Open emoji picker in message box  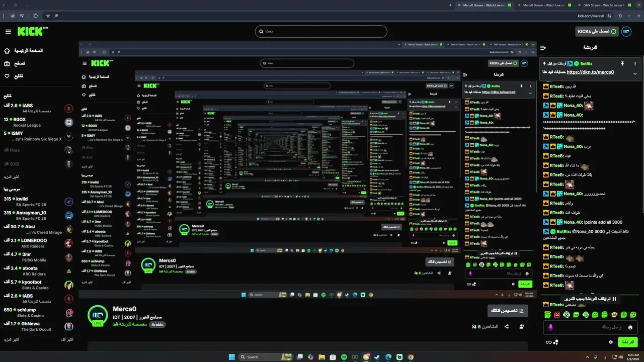[x=630, y=327]
